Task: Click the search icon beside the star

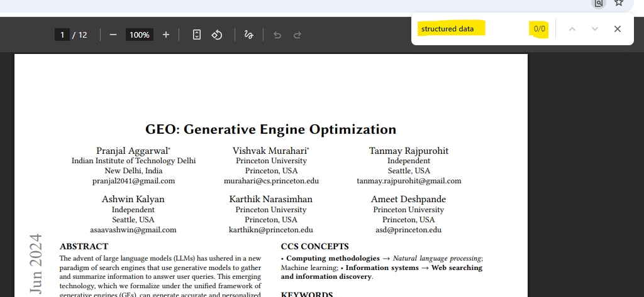Action: [x=599, y=3]
